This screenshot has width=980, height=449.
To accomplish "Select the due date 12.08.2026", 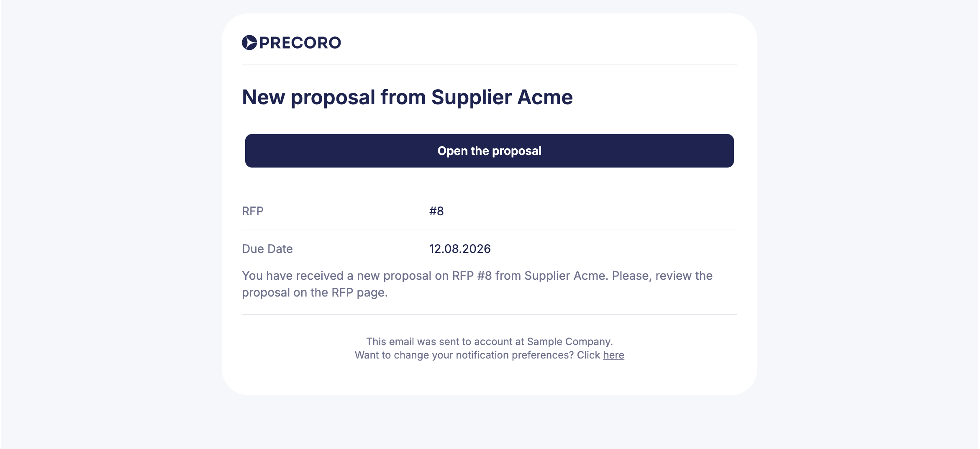I will (x=460, y=249).
